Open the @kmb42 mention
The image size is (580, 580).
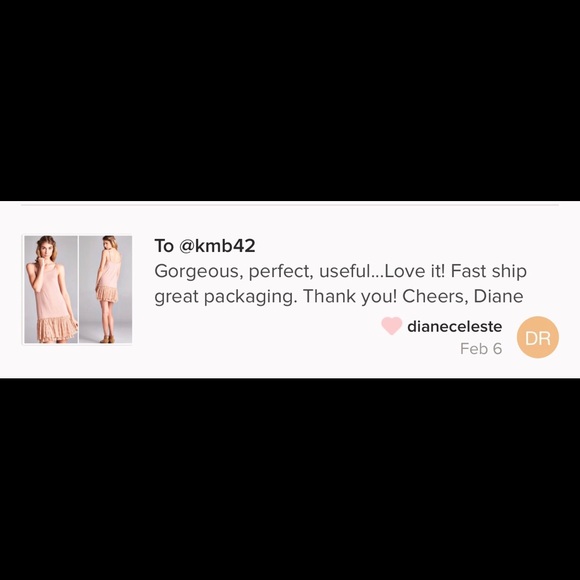pos(217,246)
